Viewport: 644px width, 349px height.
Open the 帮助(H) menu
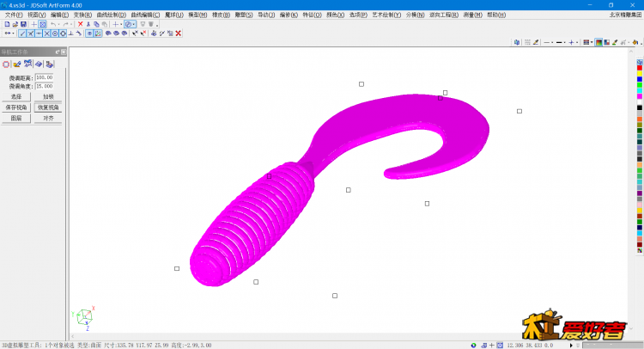point(496,15)
